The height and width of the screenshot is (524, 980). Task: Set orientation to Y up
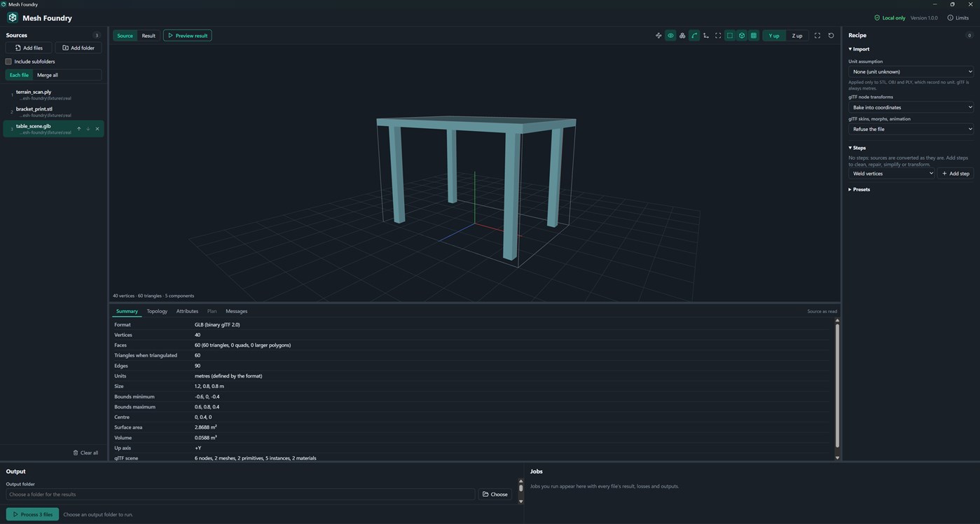click(x=774, y=36)
